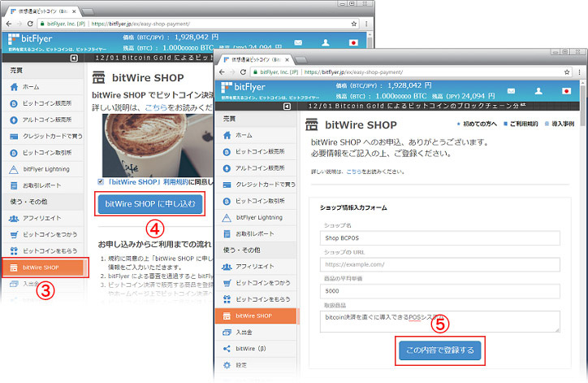Open ビットコインをもらう in front window sidebar
The height and width of the screenshot is (383, 588).
256,299
